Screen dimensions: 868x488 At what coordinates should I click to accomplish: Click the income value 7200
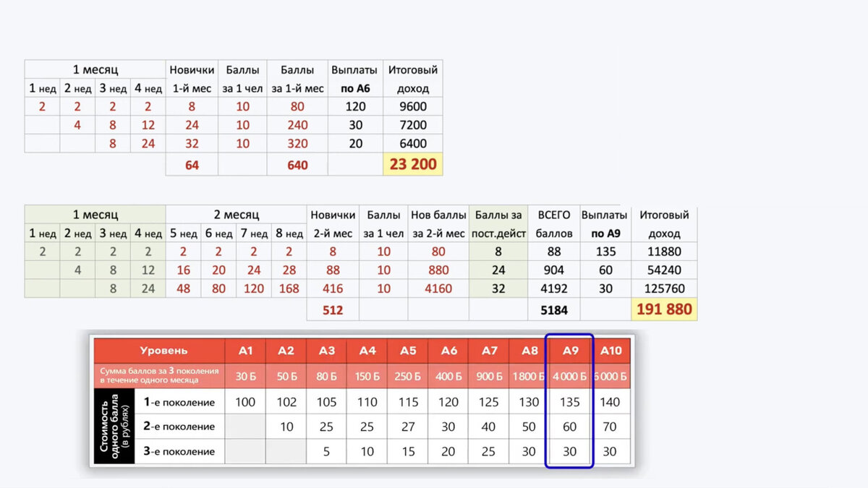click(x=413, y=124)
